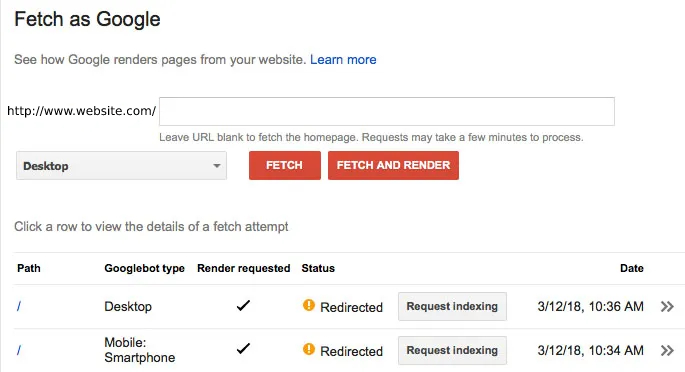Screen dimensions: 685x372
Task: Request indexing for the Mobile: Smartphone fetch
Action: 452,350
